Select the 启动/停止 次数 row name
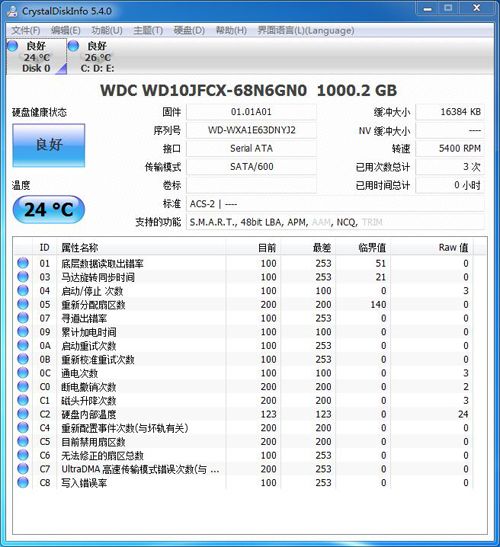This screenshot has width=500, height=547. [x=92, y=291]
